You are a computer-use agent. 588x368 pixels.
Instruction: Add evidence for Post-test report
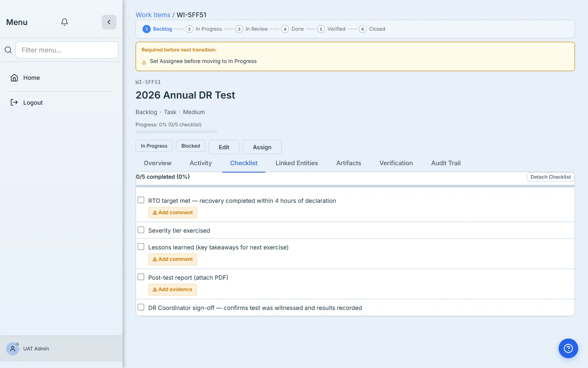[172, 289]
